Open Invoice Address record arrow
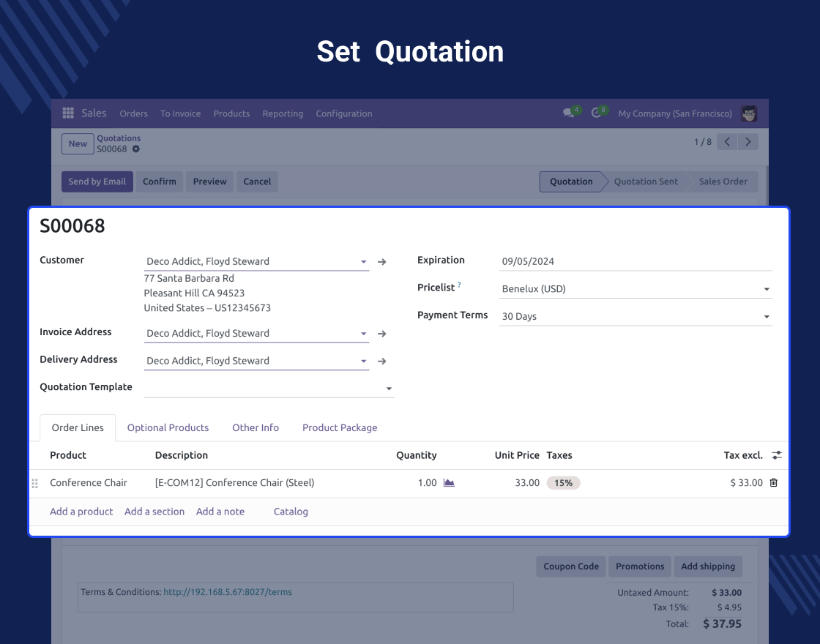 [x=381, y=334]
